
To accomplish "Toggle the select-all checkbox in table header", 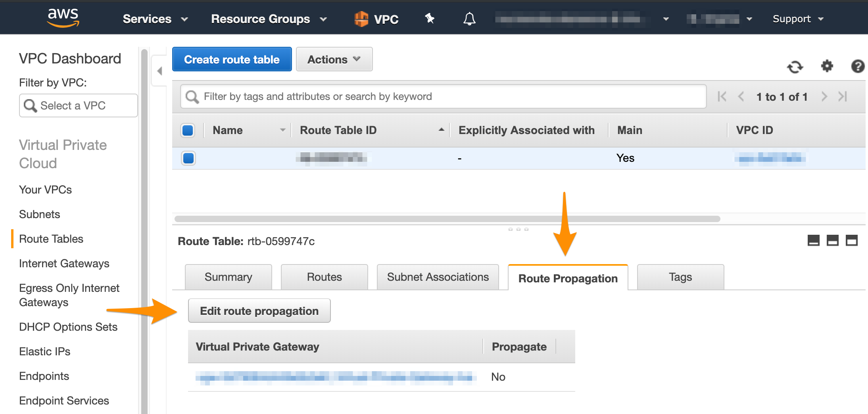I will point(188,130).
